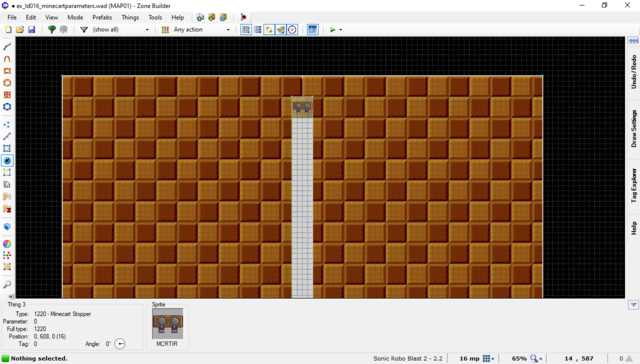640x364 pixels.
Task: Click the colored dots mode icon
Action: pos(7,255)
